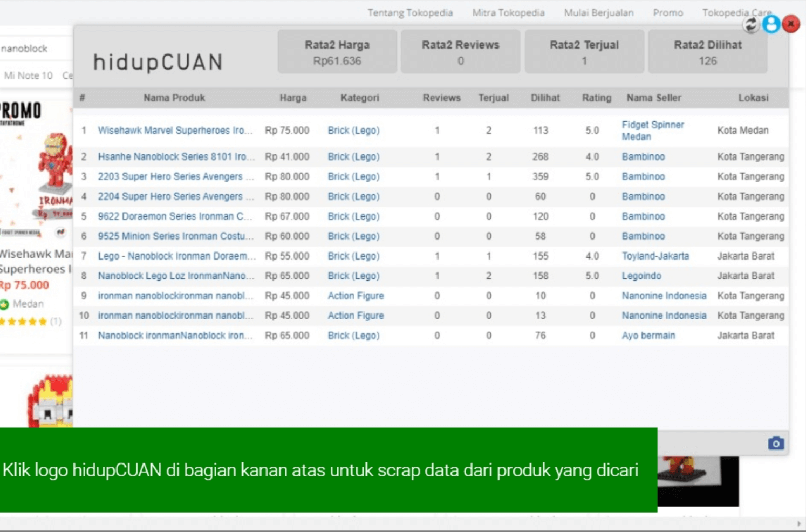The width and height of the screenshot is (806, 532).
Task: Open Action Figure category link in row 9
Action: click(x=356, y=296)
